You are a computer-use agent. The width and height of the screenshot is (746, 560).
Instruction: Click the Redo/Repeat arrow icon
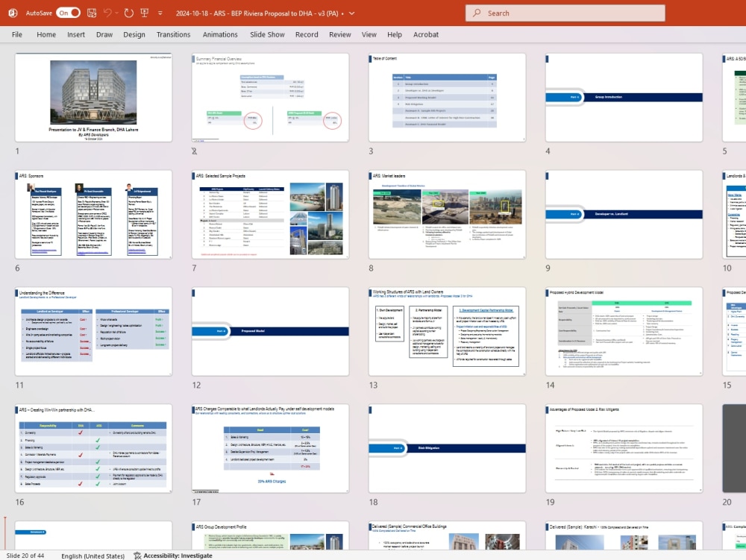(x=129, y=13)
